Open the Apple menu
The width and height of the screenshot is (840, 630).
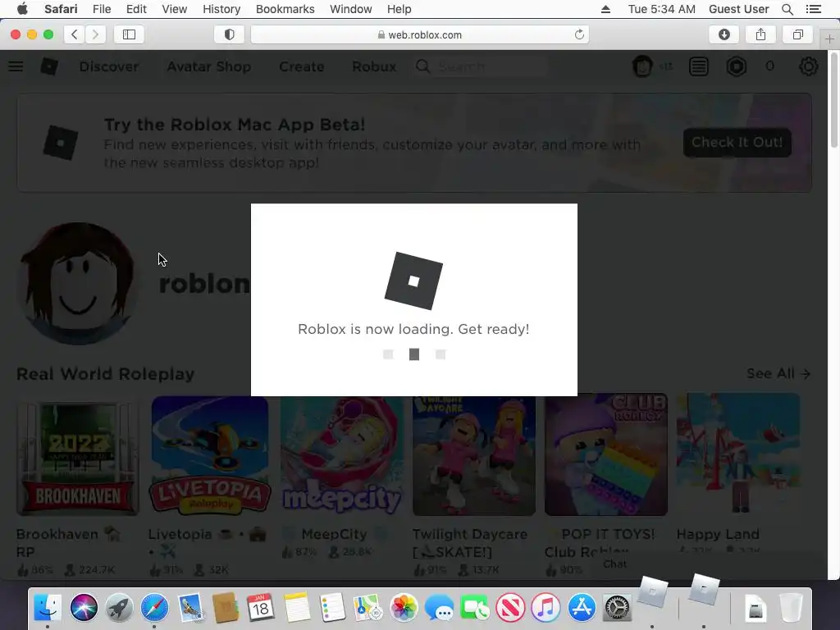click(22, 9)
